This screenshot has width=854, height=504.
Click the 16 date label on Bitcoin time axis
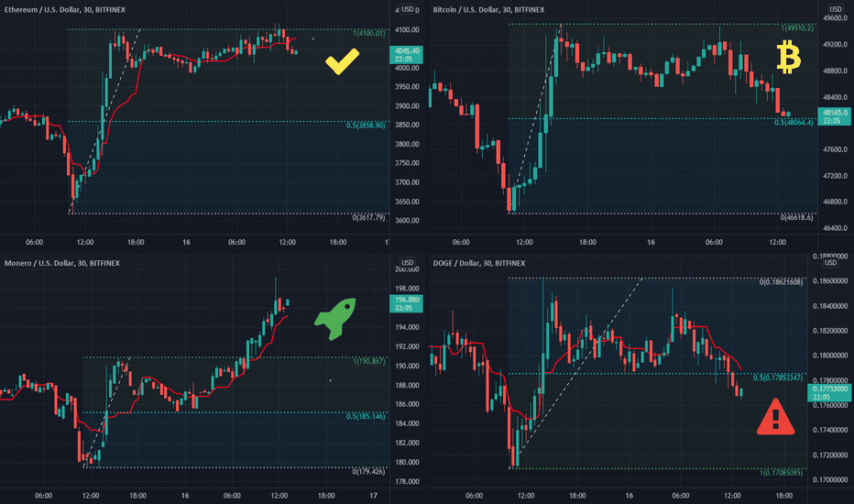point(651,242)
